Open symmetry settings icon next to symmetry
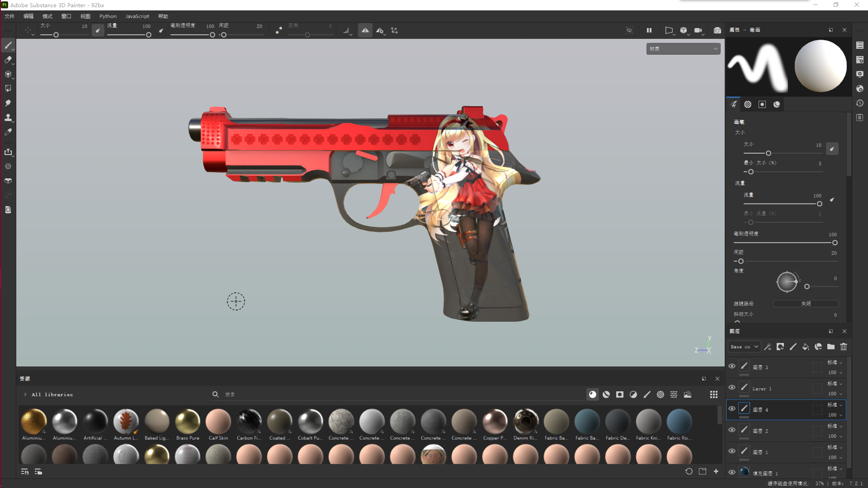This screenshot has height=488, width=868. pos(380,31)
